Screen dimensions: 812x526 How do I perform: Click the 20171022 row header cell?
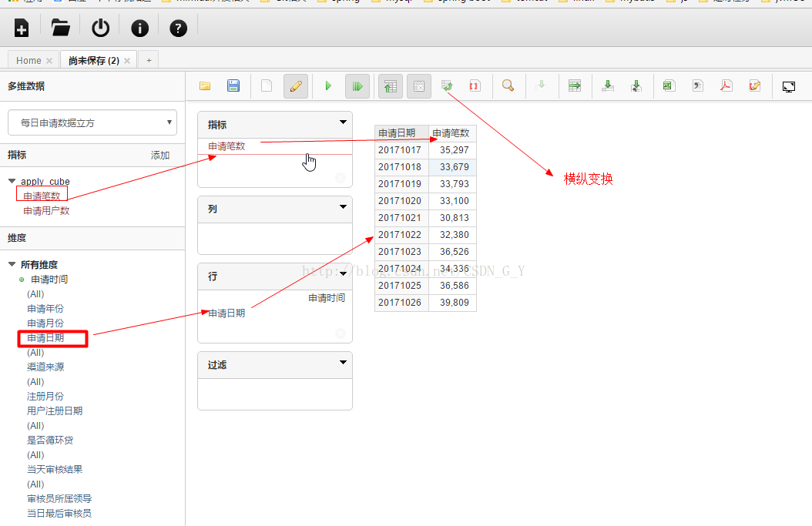(402, 235)
